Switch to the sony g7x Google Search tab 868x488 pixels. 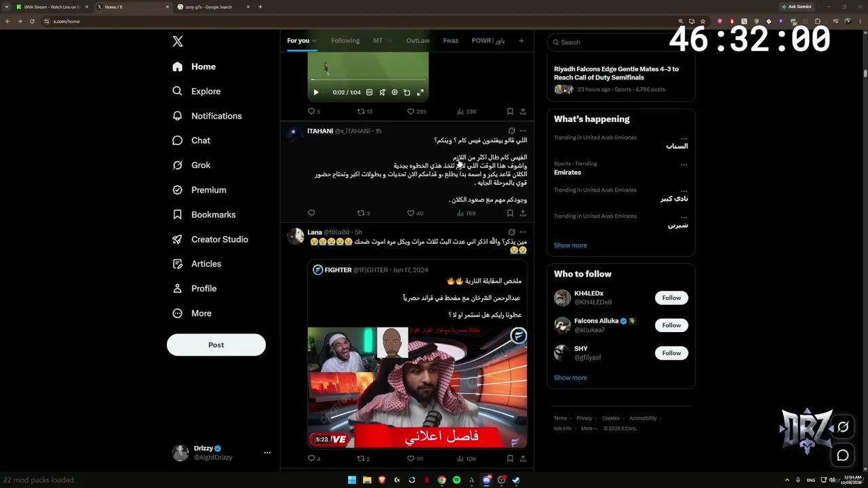214,7
